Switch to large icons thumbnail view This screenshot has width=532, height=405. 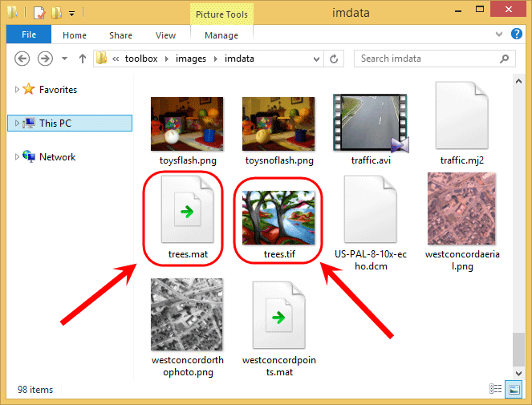[514, 389]
